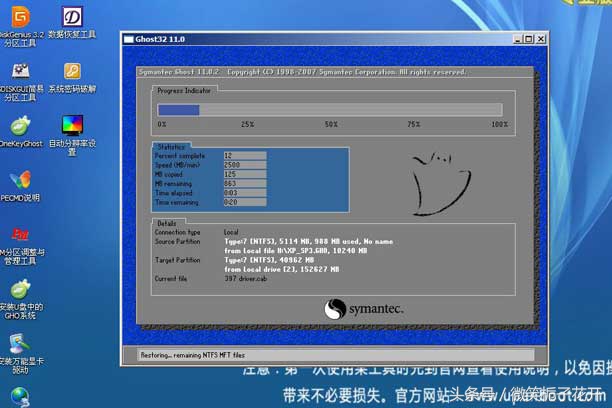Open the globe icon under the desktop shortcuts
This screenshot has width=612, height=408.
(20, 397)
